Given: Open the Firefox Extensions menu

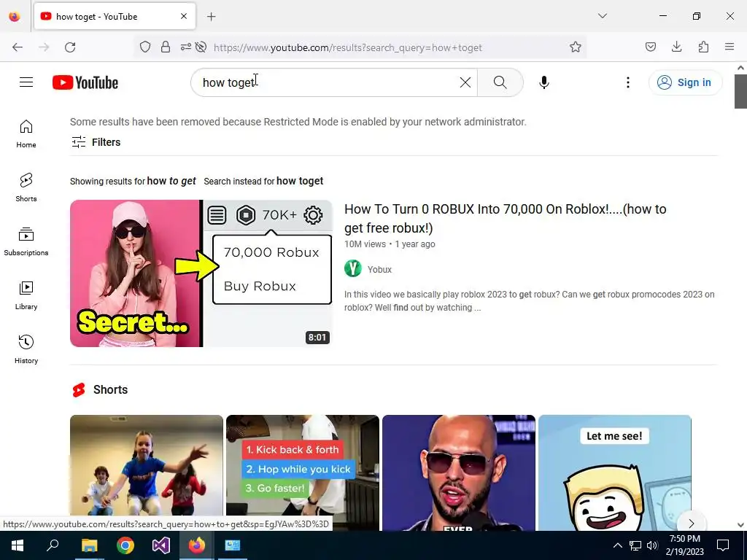Looking at the screenshot, I should (703, 47).
